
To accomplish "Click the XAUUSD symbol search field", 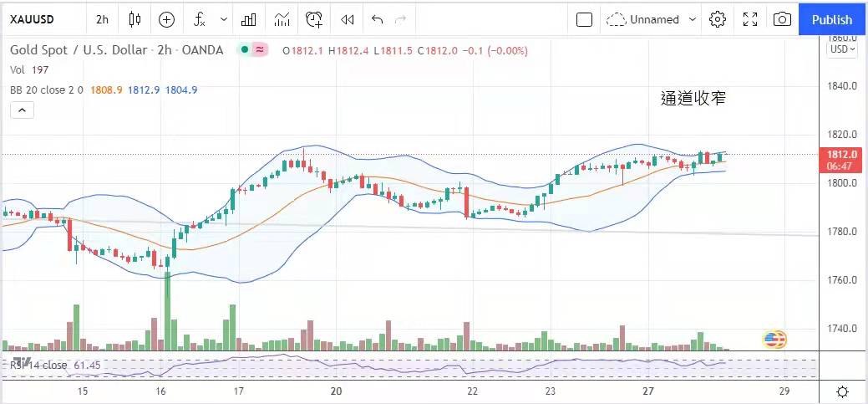I will coord(43,19).
